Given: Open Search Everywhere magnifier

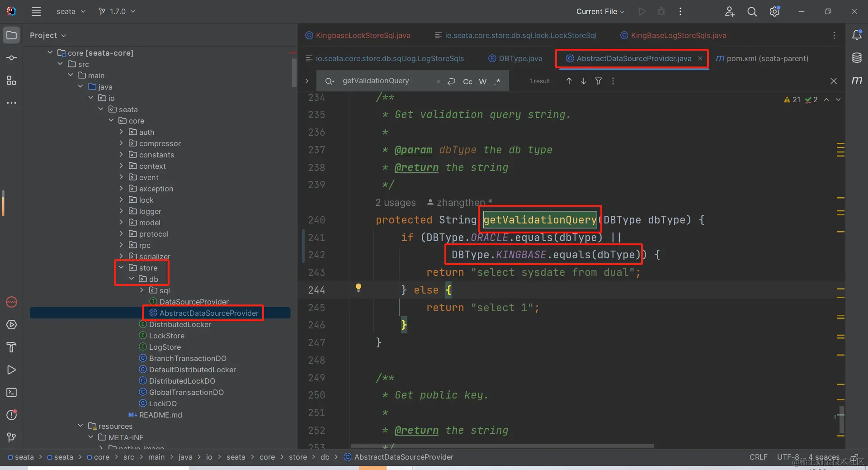Looking at the screenshot, I should pyautogui.click(x=752, y=12).
